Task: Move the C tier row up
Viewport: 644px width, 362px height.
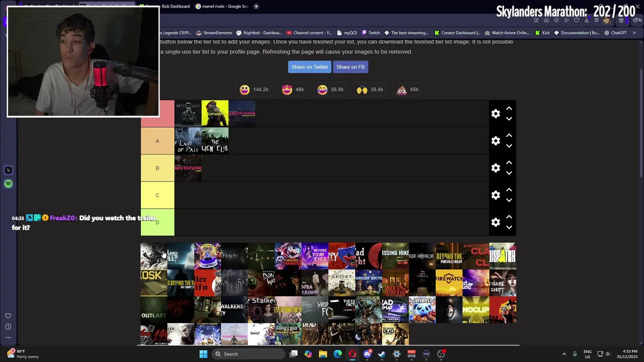Action: click(x=509, y=190)
